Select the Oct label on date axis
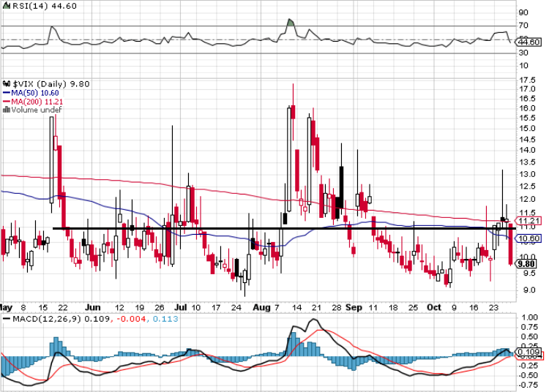Viewport: 549px width, 392px height. (x=434, y=307)
